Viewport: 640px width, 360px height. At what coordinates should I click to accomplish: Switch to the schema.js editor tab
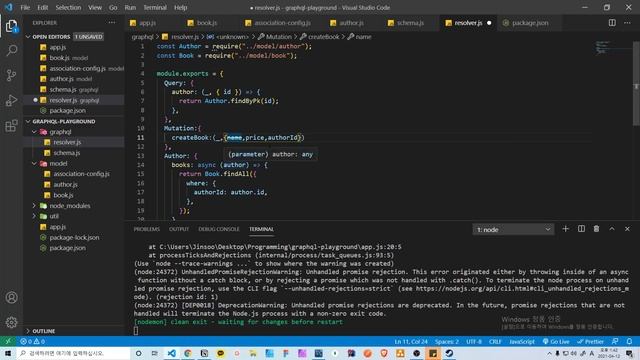410,23
